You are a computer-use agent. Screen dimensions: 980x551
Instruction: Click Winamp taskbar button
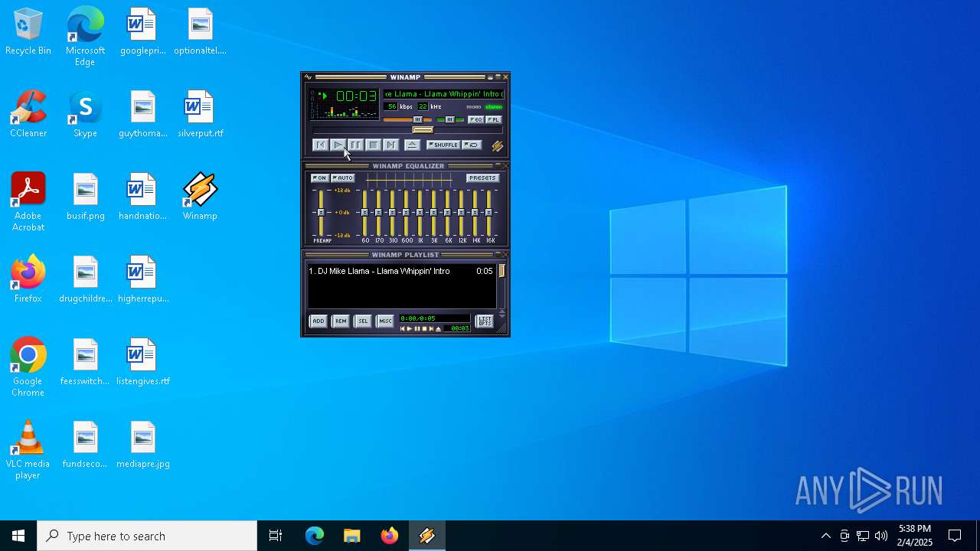427,536
